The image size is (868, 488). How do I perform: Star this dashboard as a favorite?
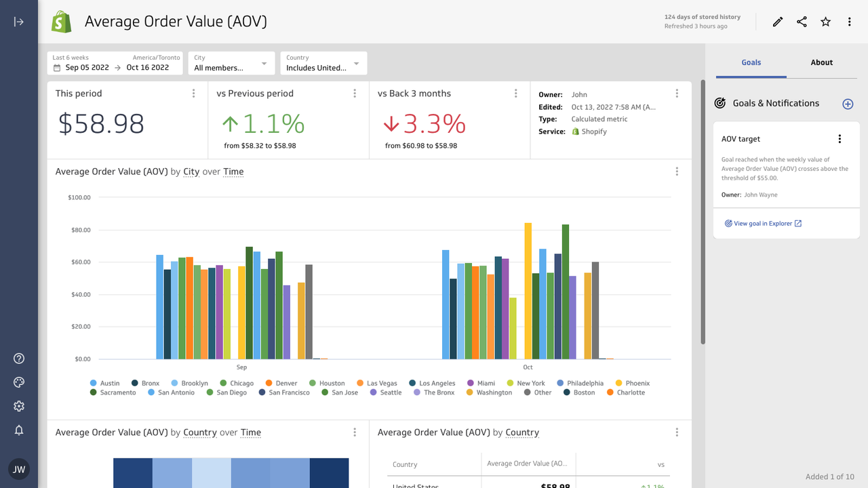pos(825,22)
